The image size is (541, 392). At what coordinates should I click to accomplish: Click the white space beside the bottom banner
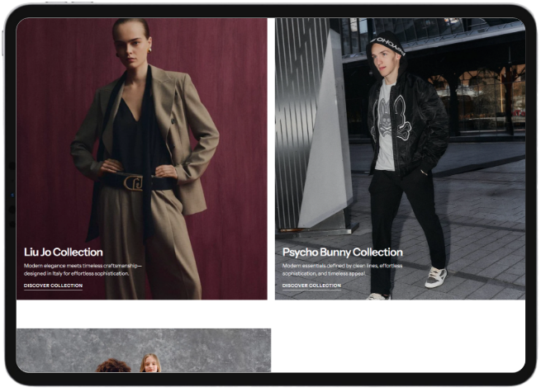click(396, 348)
